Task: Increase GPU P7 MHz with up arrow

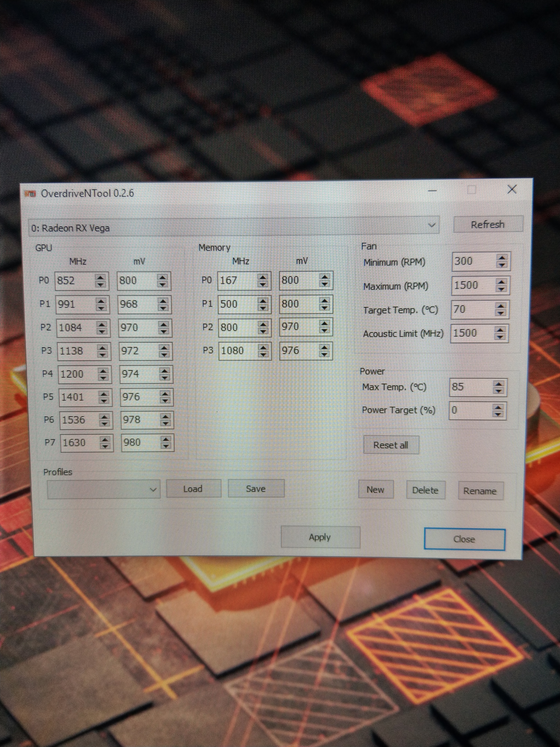Action: (x=105, y=439)
